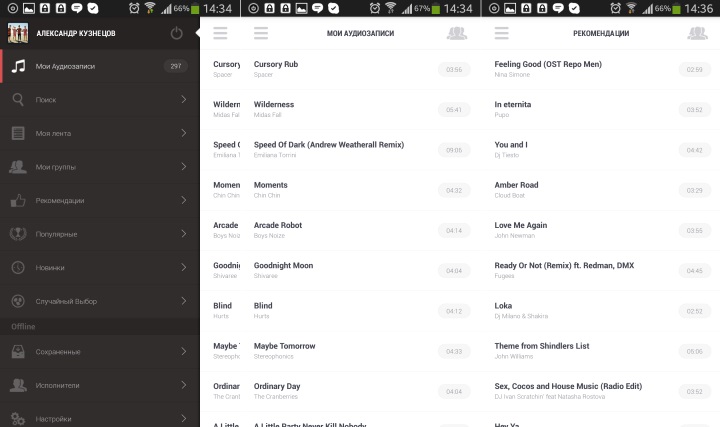Expand the Исполнители chevron arrow
This screenshot has height=427, width=720.
184,385
